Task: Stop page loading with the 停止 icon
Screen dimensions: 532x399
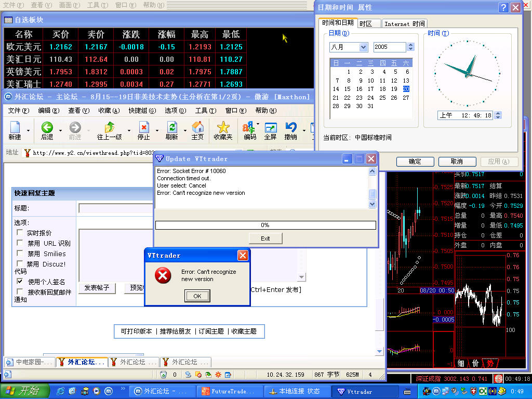Action: 143,127
